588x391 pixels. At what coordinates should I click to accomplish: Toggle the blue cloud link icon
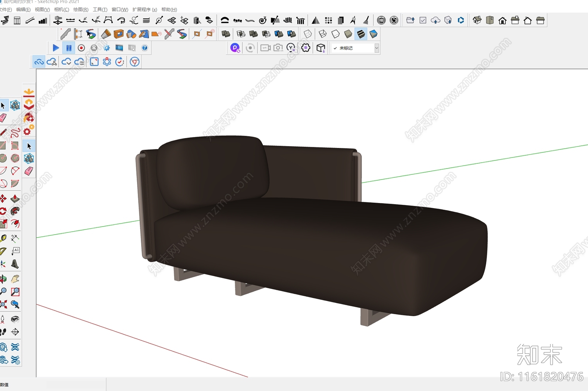click(x=39, y=62)
